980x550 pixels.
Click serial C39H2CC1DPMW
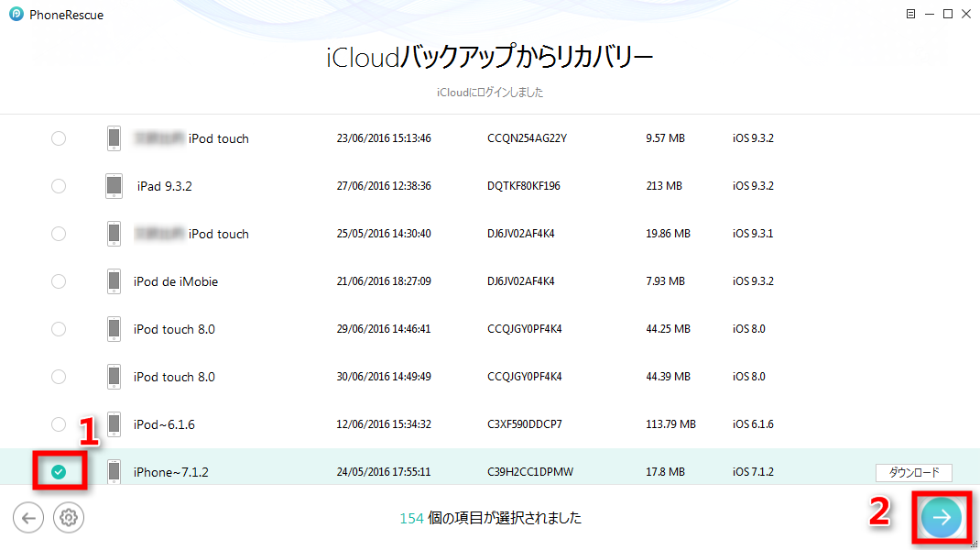pyautogui.click(x=530, y=472)
